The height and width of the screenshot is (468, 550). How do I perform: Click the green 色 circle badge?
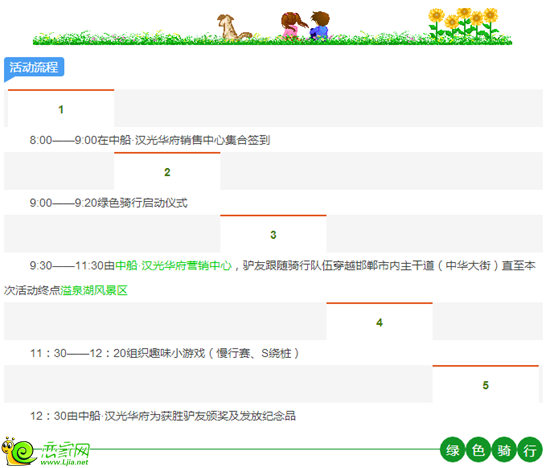pos(478,450)
